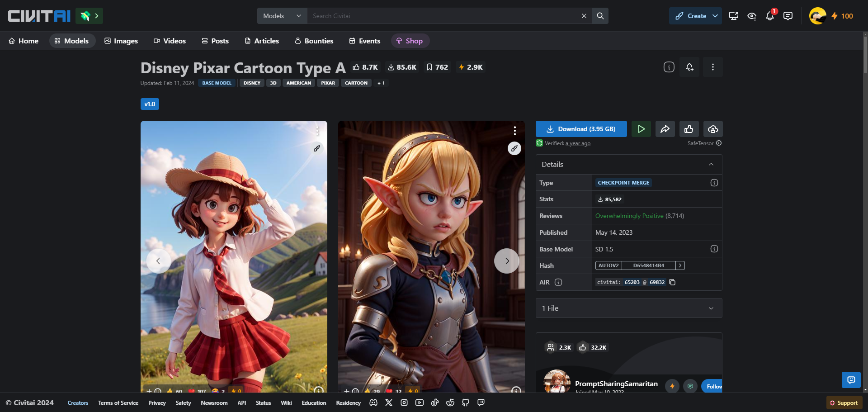
Task: Open the Base Model row info icon
Action: 714,249
